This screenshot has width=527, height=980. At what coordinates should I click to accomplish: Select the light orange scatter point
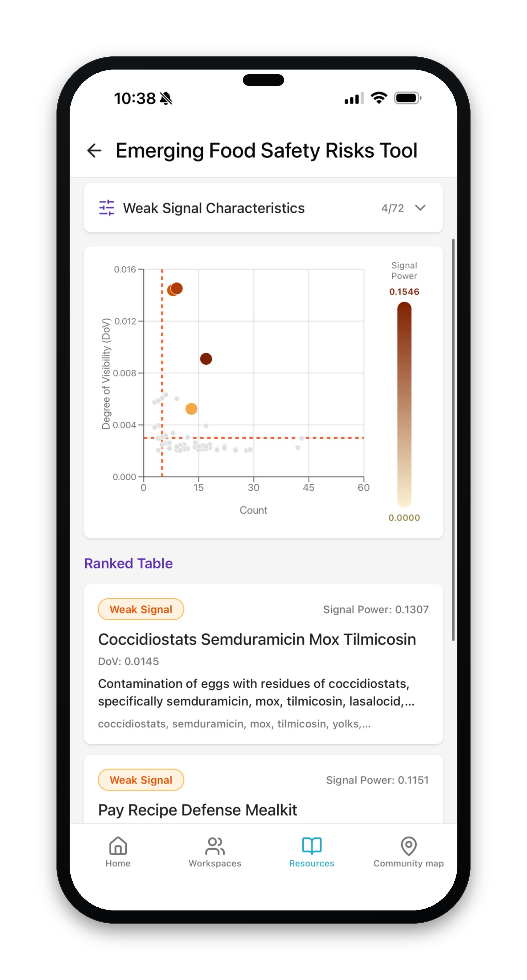tap(191, 409)
